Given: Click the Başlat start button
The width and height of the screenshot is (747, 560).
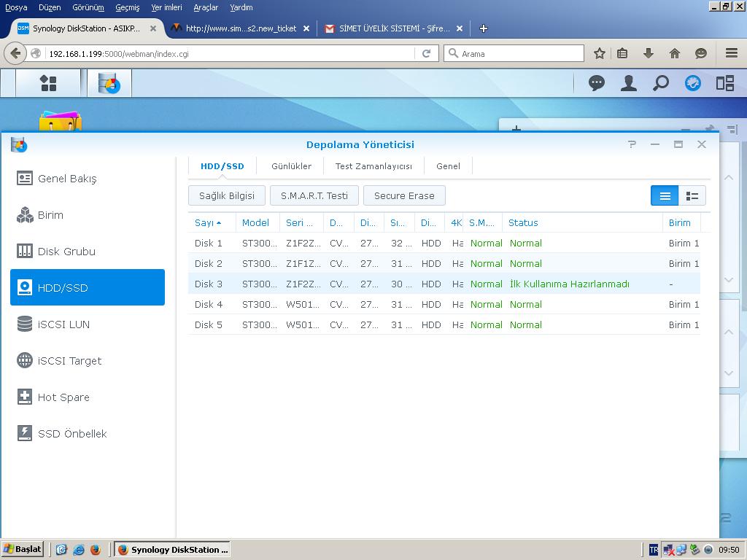Looking at the screenshot, I should pyautogui.click(x=23, y=549).
